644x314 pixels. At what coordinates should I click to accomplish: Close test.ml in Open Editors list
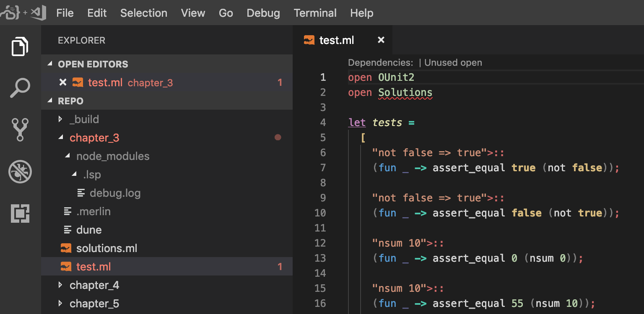(63, 82)
